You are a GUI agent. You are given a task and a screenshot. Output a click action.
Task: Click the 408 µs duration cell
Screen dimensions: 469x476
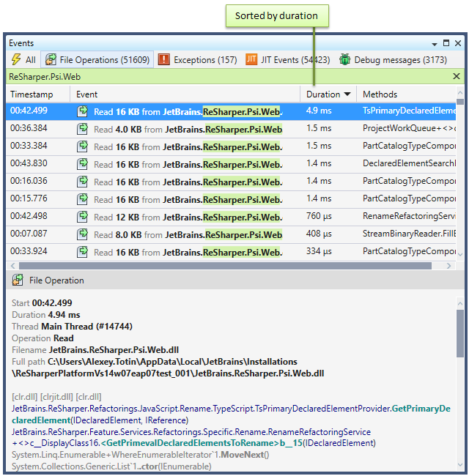pos(319,234)
